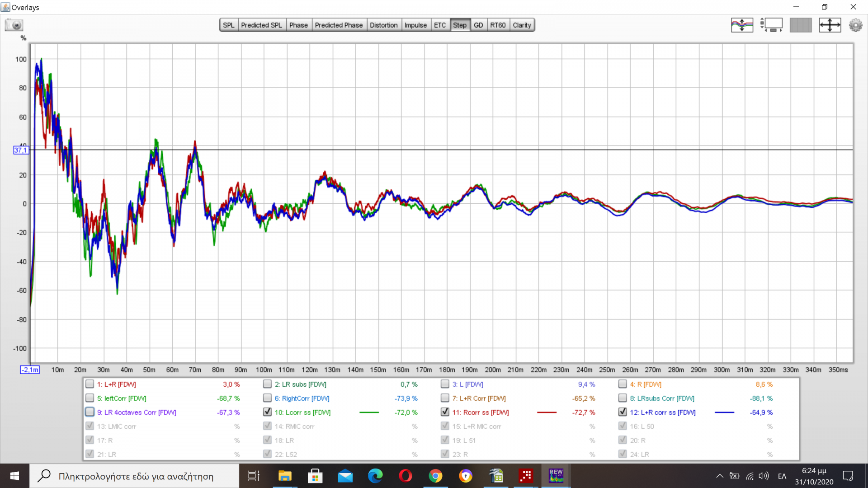
Task: Switch to the RT60 tab
Action: point(498,25)
